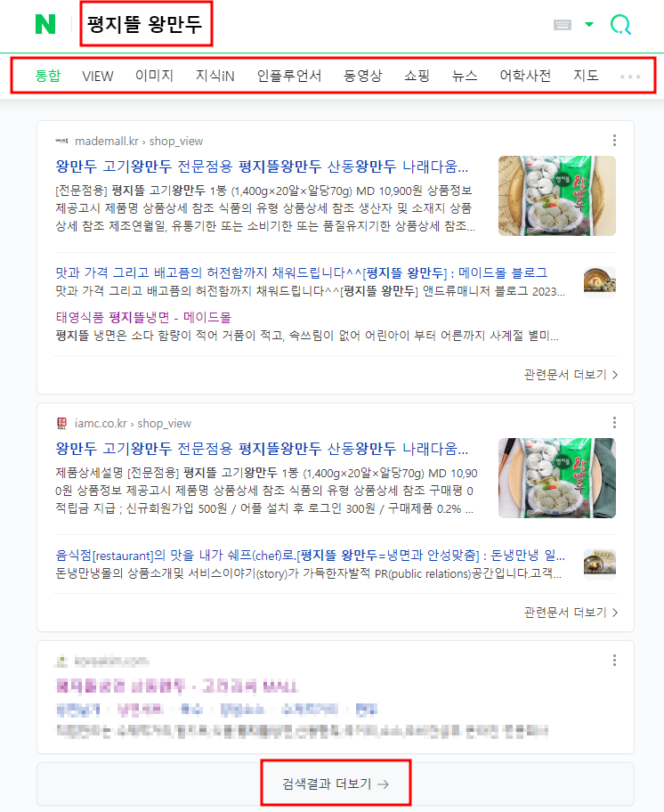Image resolution: width=664 pixels, height=812 pixels.
Task: Click the mademall 왕만두 product thumbnail
Action: (x=557, y=196)
